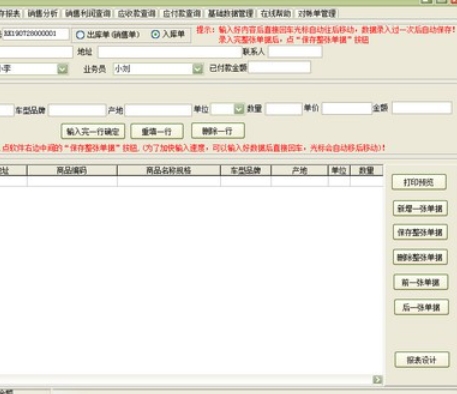Select the 在线帮助 tab
Screen dimensions: 457x394
tap(276, 14)
